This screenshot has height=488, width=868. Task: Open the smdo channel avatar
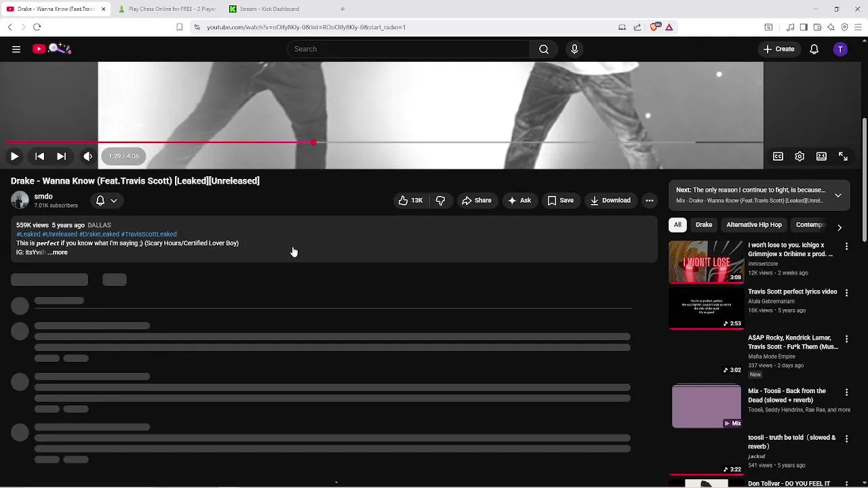point(20,200)
